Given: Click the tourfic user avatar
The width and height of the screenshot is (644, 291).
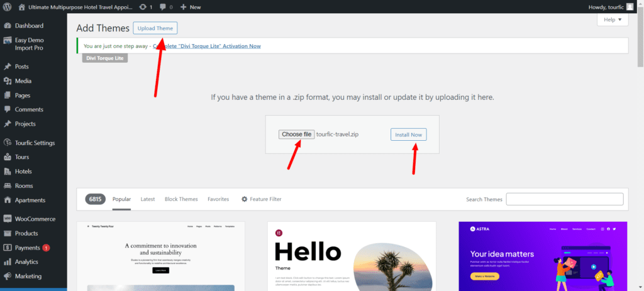Looking at the screenshot, I should coord(630,6).
